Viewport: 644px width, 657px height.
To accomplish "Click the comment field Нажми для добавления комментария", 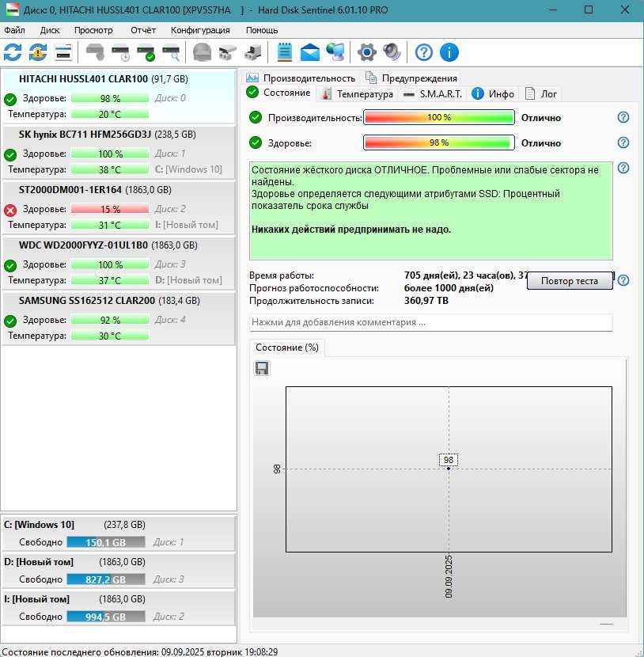I will (431, 322).
